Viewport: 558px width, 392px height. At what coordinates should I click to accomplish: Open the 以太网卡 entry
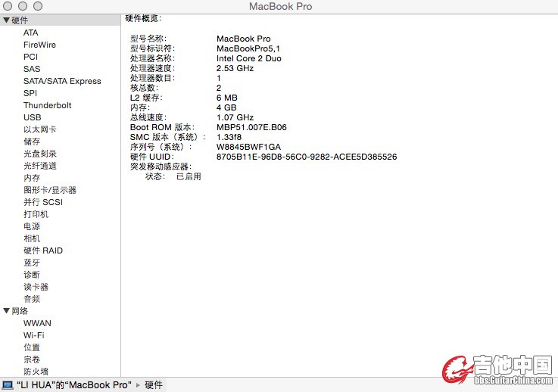[x=39, y=129]
